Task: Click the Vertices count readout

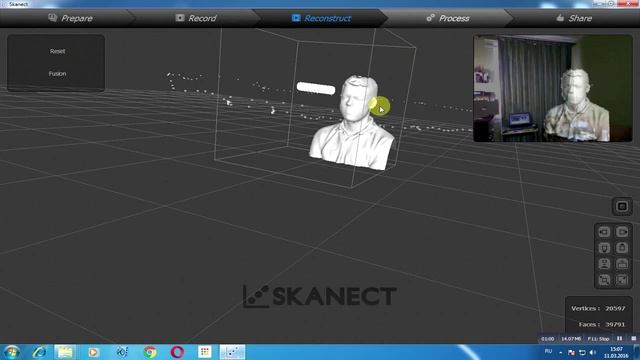Action: (598, 309)
